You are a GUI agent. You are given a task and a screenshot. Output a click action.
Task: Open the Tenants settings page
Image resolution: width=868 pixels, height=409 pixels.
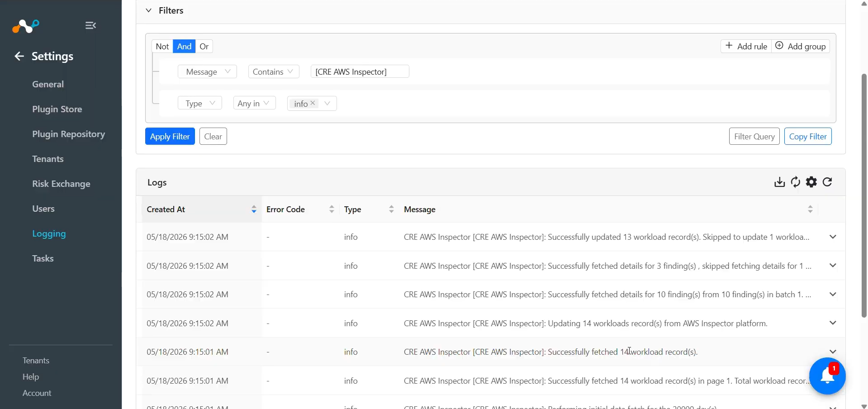[47, 159]
